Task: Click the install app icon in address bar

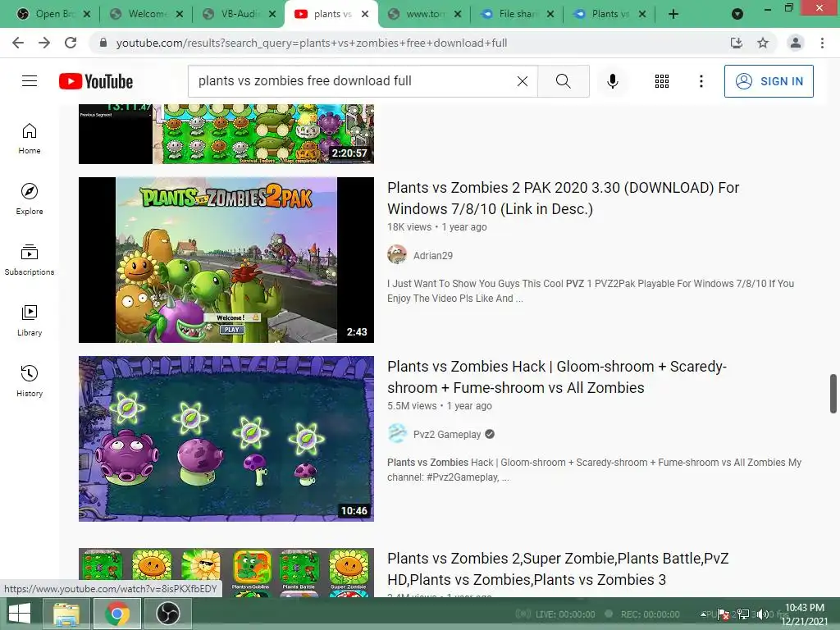Action: tap(737, 43)
